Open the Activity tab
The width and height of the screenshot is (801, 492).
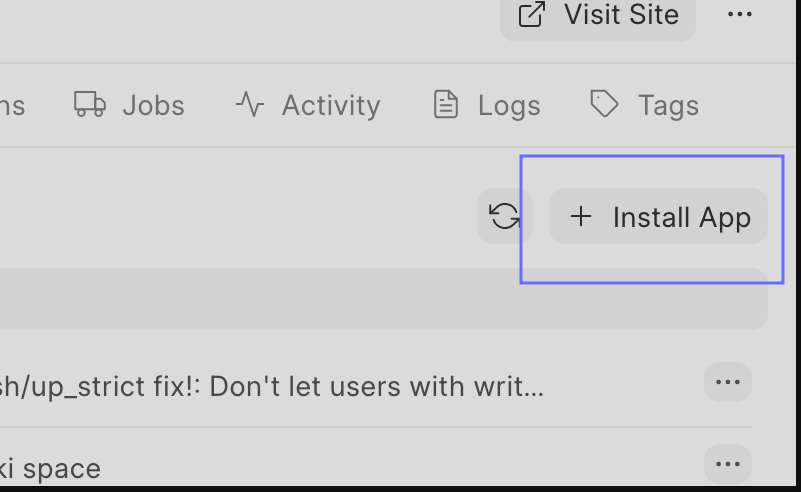pyautogui.click(x=330, y=105)
